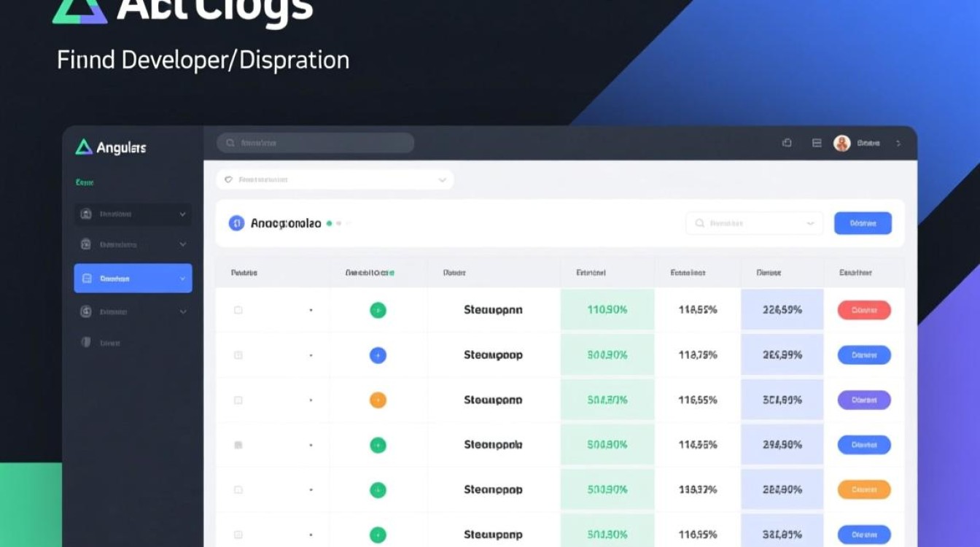Click the blue circular icon beside the table title

coord(236,223)
